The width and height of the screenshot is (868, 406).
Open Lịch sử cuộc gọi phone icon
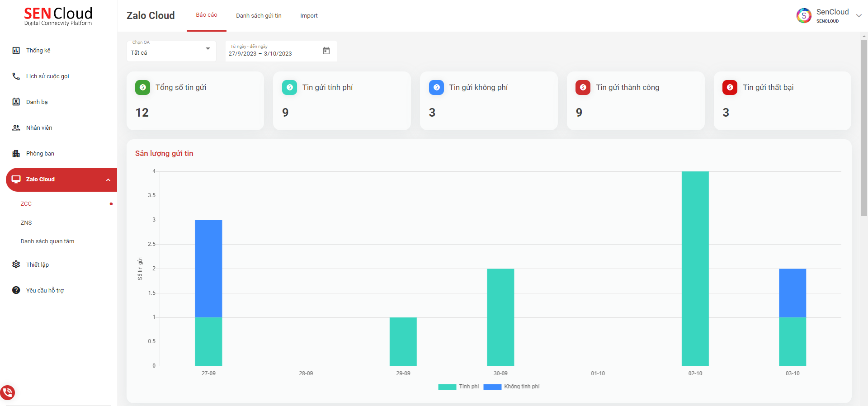[16, 76]
